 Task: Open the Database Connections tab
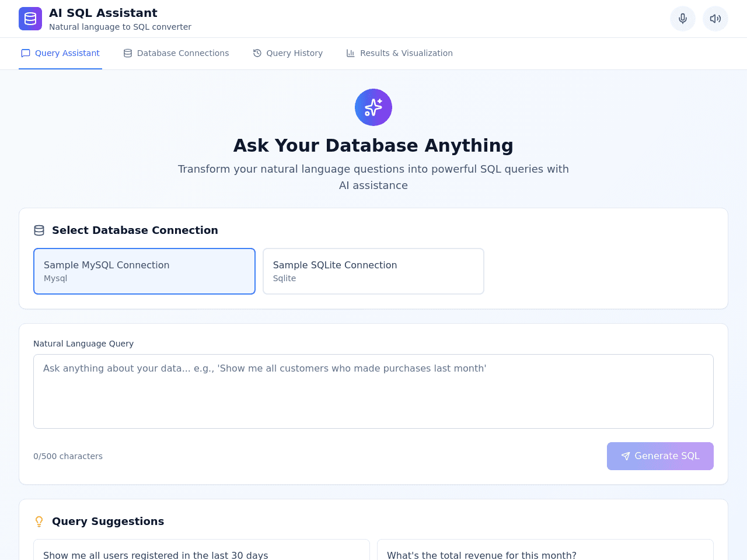(176, 53)
